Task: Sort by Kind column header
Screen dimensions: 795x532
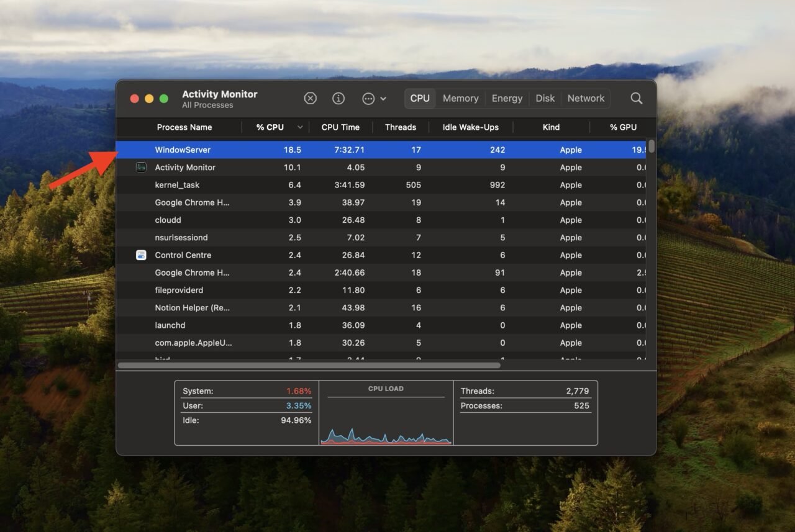Action: click(551, 127)
